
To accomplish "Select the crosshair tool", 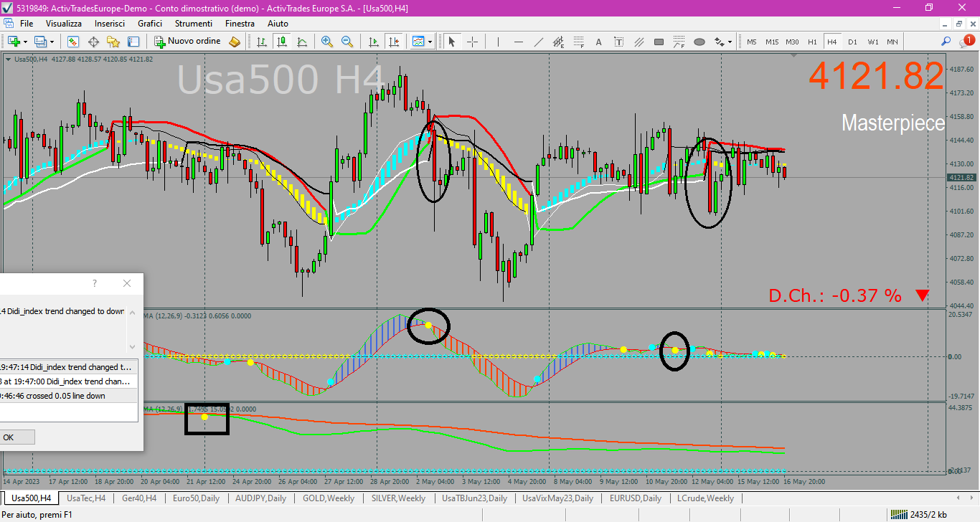I will click(472, 42).
